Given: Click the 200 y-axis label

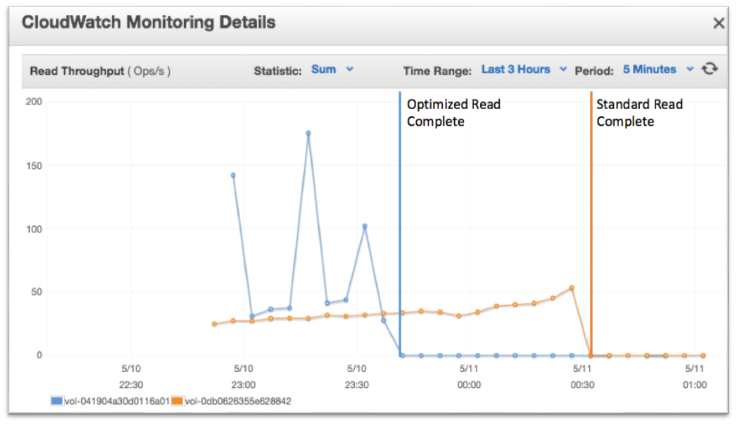Looking at the screenshot, I should click(x=34, y=101).
